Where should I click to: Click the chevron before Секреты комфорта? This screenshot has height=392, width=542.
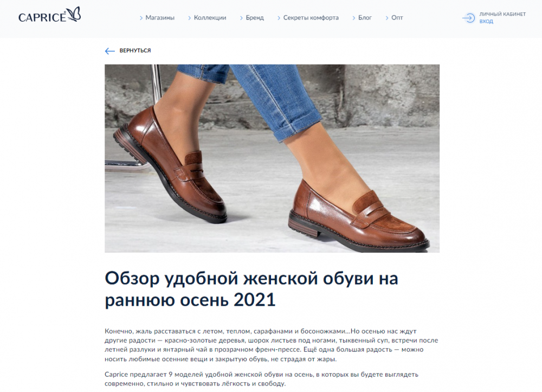coord(279,18)
